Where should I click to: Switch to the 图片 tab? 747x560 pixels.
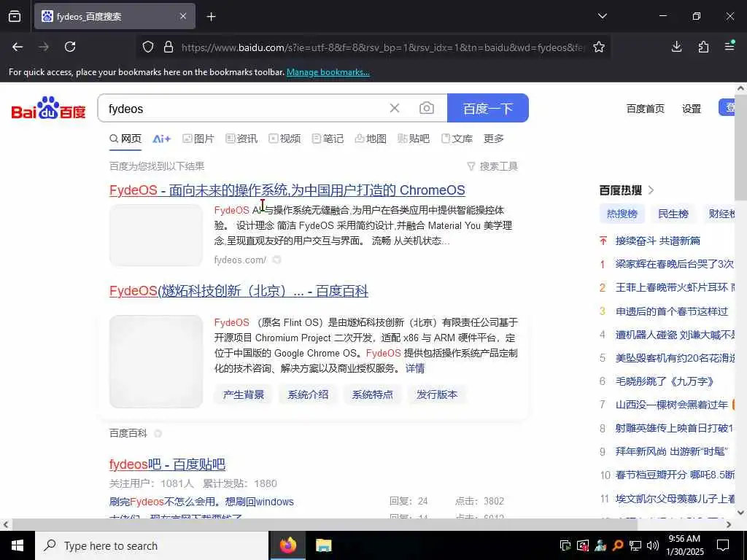198,139
